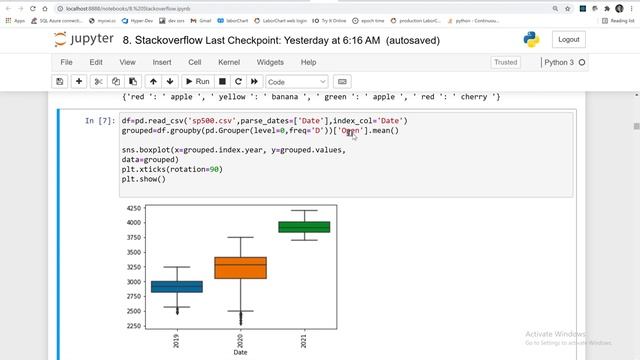The image size is (640, 360).
Task: Move selected cell up arrow
Action: [x=153, y=82]
